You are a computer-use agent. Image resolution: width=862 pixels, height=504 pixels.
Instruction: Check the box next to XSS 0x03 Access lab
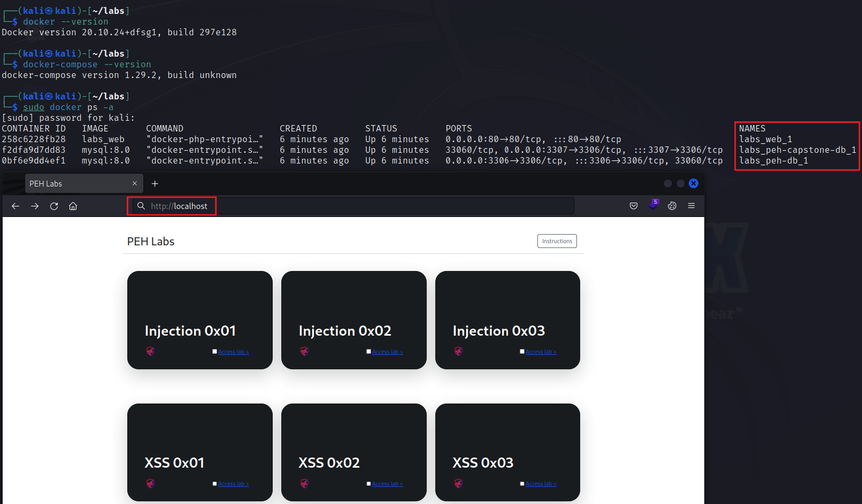coord(522,483)
